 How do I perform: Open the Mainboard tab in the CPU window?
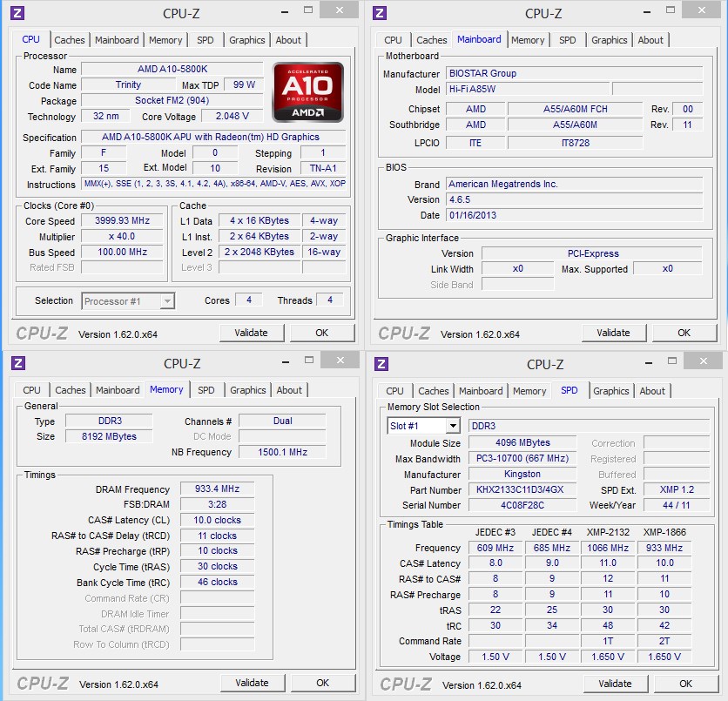[x=117, y=40]
